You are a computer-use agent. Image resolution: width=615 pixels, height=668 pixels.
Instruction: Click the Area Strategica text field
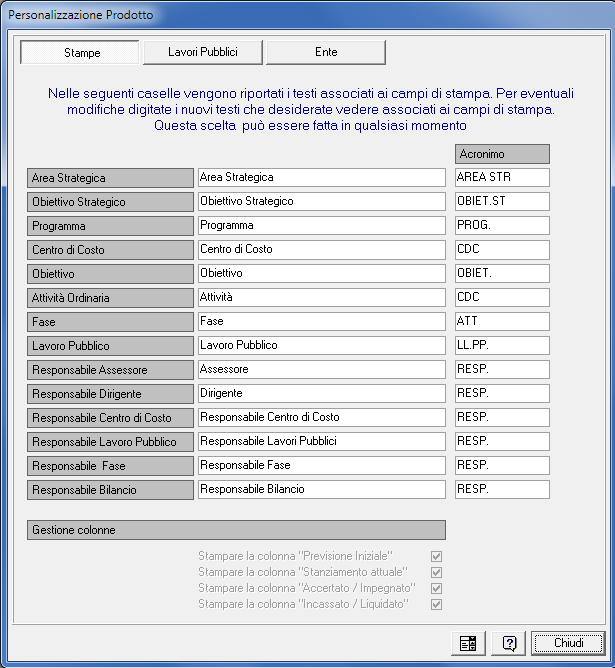(x=321, y=177)
